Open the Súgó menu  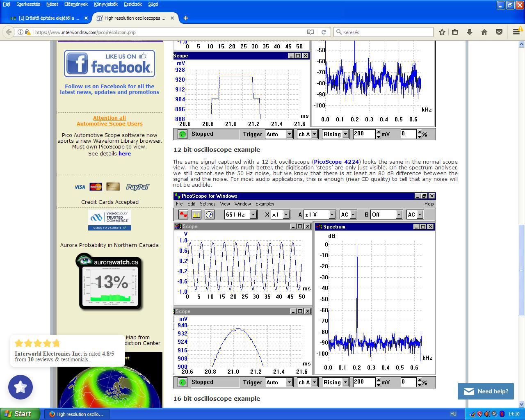[x=153, y=4]
